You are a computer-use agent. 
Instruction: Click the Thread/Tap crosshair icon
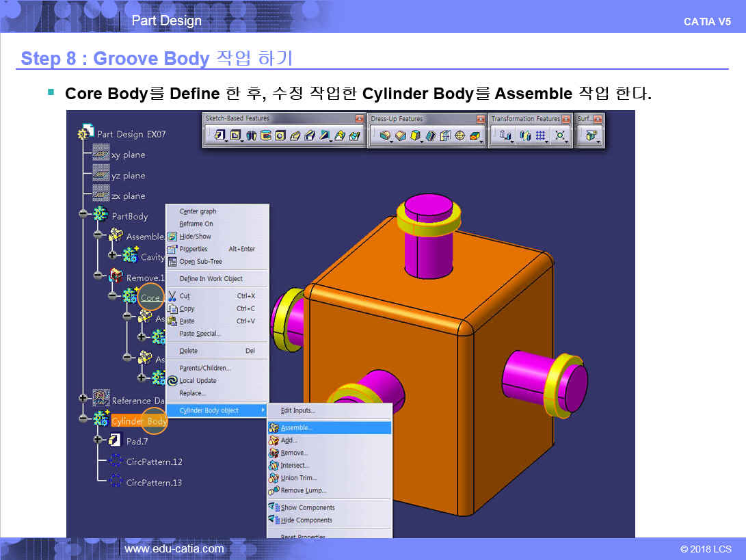459,136
